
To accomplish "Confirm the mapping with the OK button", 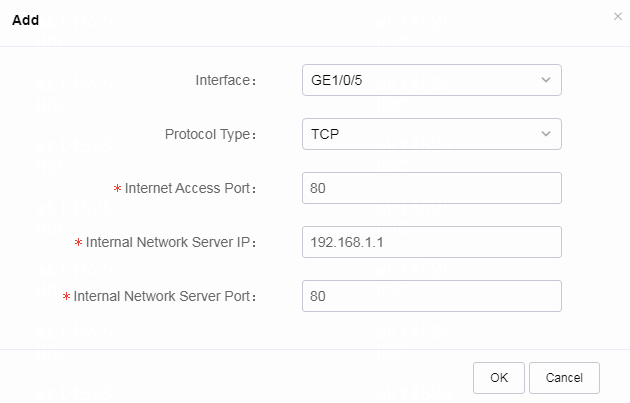I will (x=499, y=378).
